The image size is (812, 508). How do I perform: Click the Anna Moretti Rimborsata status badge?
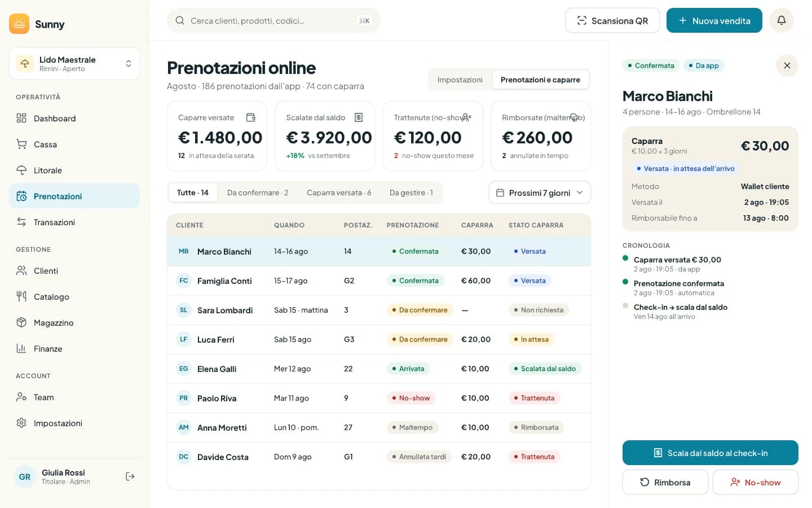pos(536,427)
